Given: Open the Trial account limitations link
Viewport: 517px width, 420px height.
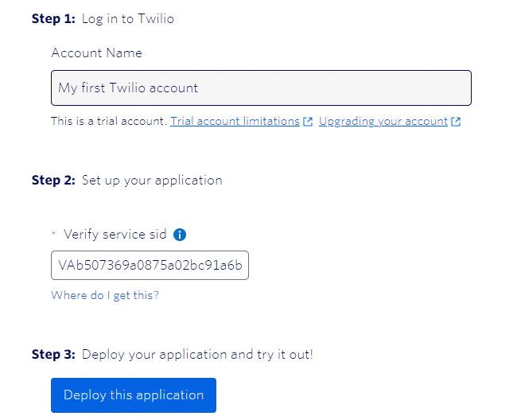Looking at the screenshot, I should click(235, 122).
